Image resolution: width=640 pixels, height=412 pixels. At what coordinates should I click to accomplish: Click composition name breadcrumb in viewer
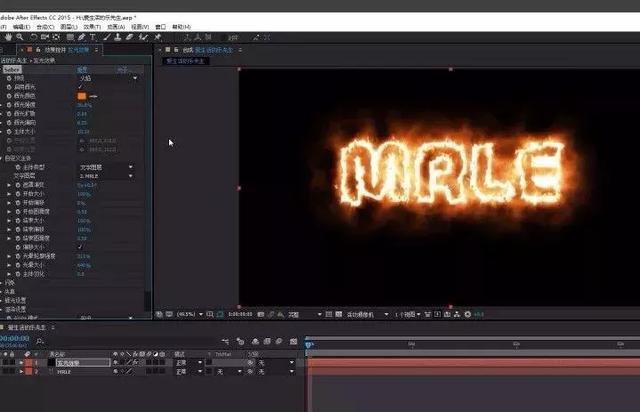pos(186,61)
